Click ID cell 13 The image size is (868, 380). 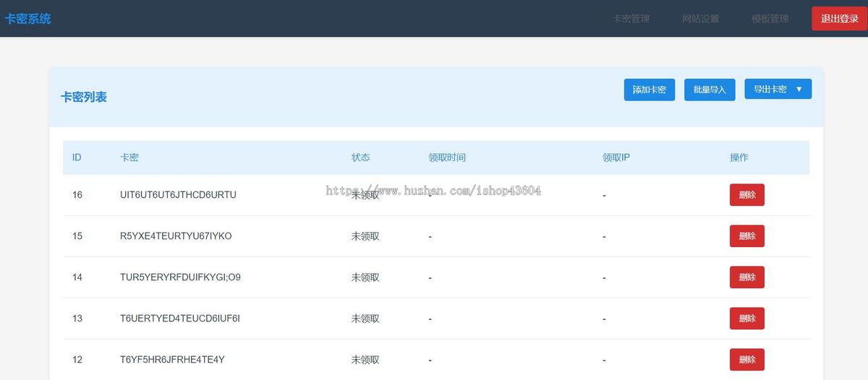click(x=77, y=319)
